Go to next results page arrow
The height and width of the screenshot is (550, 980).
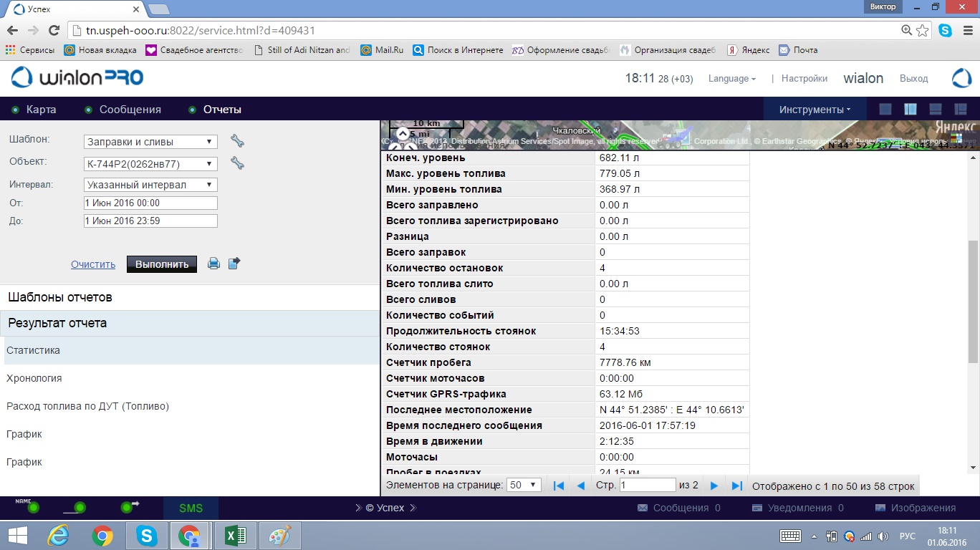[714, 486]
